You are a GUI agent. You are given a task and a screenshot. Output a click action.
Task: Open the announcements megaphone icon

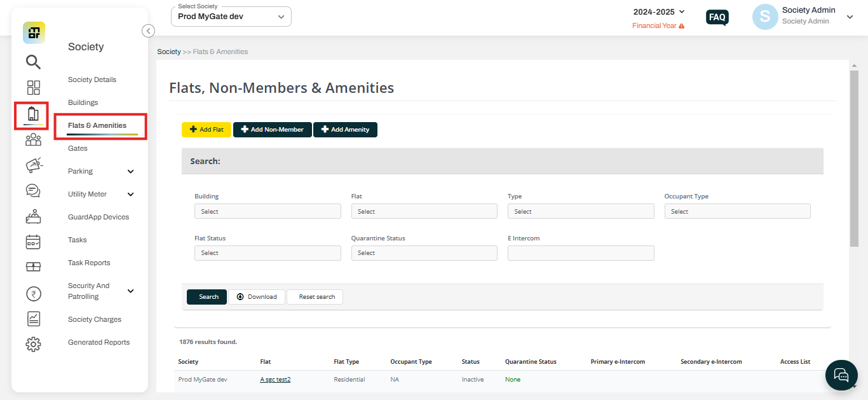point(33,165)
